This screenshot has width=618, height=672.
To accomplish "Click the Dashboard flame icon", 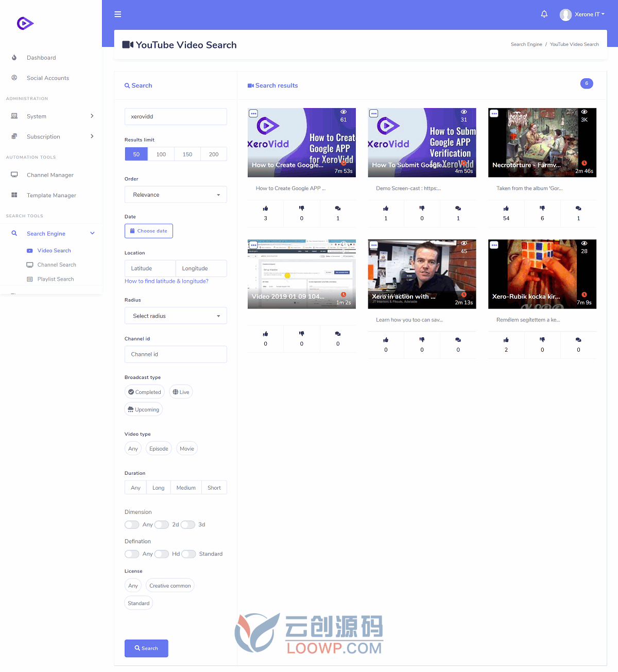I will click(14, 58).
